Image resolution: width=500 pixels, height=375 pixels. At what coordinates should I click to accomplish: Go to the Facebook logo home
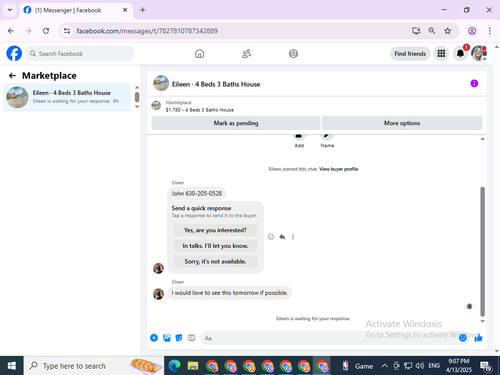coord(14,53)
